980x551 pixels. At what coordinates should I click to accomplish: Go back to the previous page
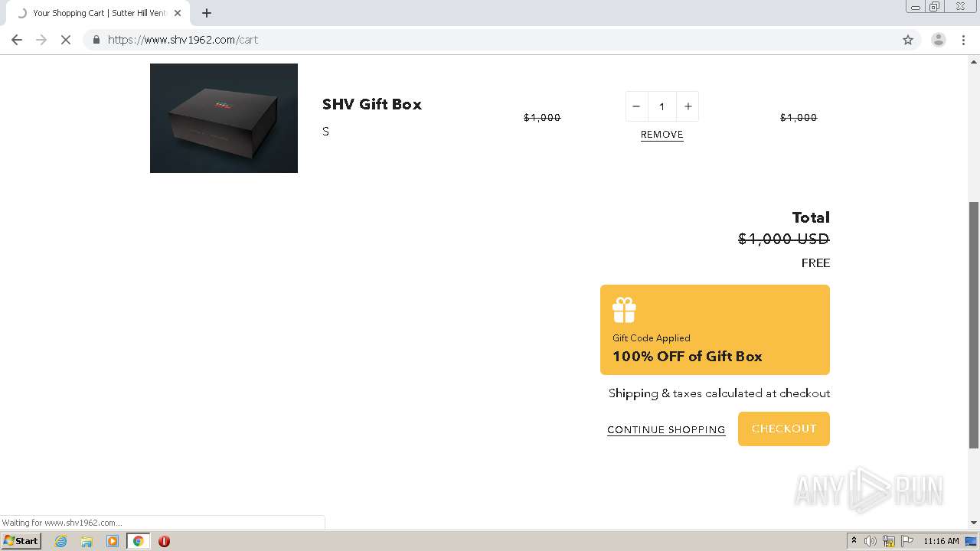tap(17, 40)
